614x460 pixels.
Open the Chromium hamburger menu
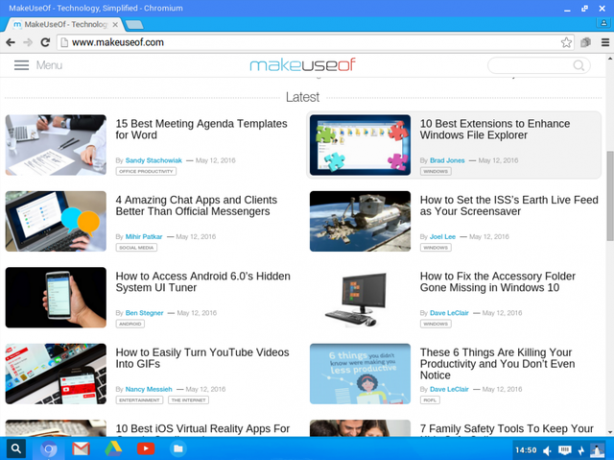pos(605,42)
